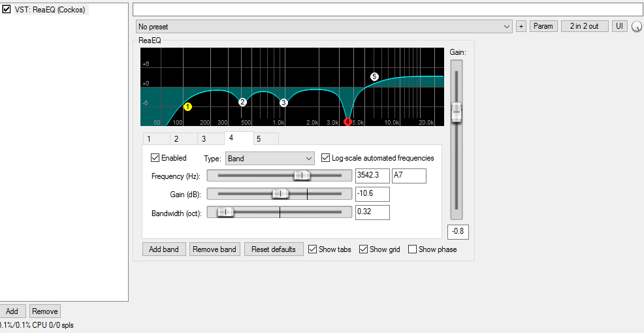The height and width of the screenshot is (333, 644).
Task: Click the CPU usage status text
Action: tap(37, 325)
